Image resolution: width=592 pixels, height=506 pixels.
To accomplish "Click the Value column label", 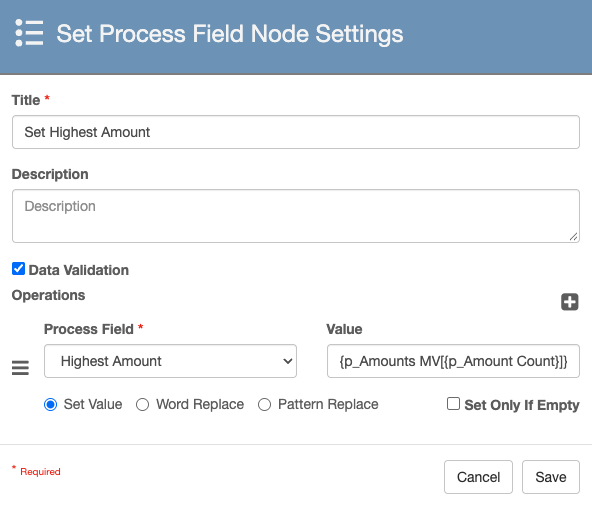I will (x=344, y=329).
